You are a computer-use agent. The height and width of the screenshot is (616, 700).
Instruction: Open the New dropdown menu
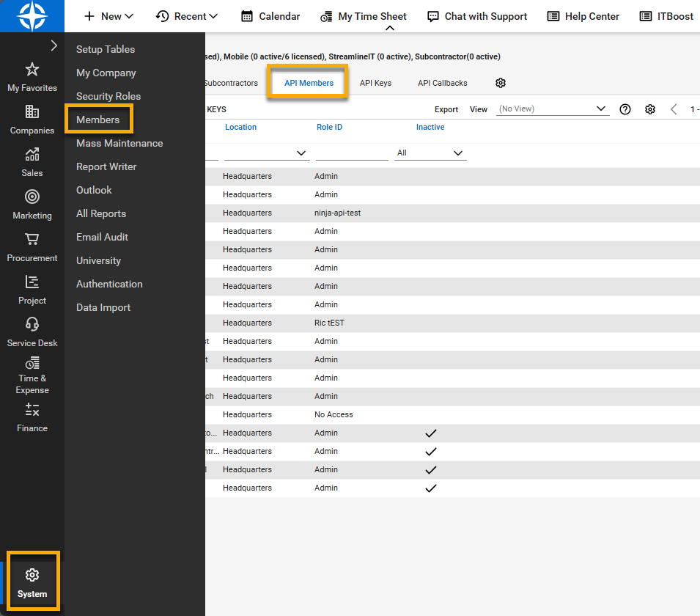[109, 16]
